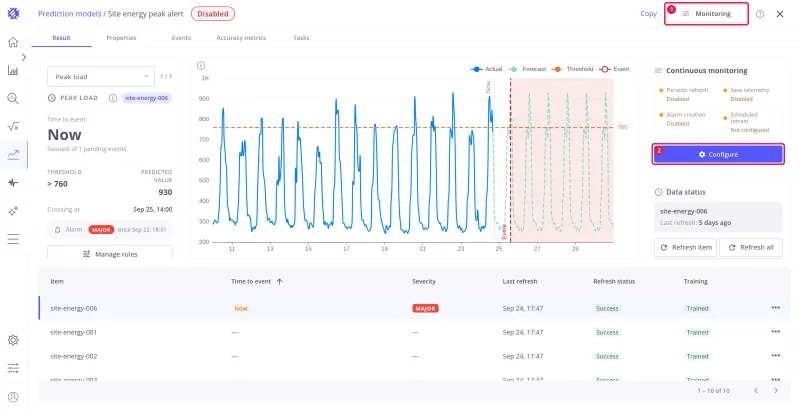Click the MAJOR severity badge in table
The height and width of the screenshot is (411, 800).
(x=425, y=309)
